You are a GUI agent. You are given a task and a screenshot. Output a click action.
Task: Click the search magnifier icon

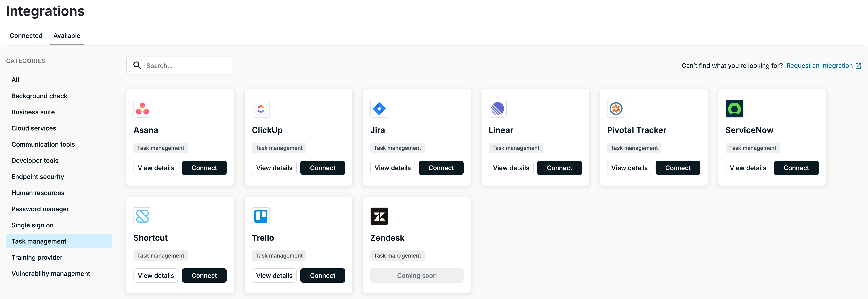pos(137,65)
